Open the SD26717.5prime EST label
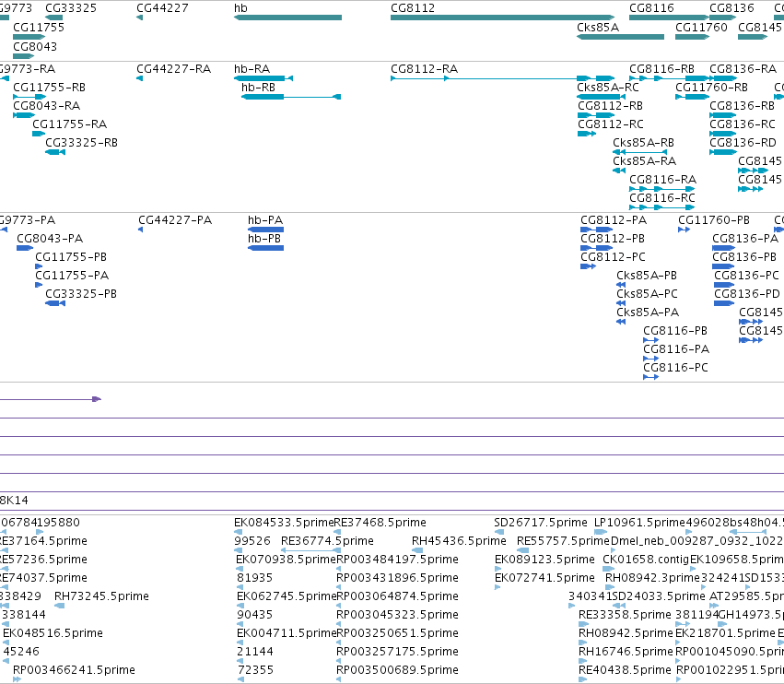The width and height of the screenshot is (784, 684). [x=541, y=523]
